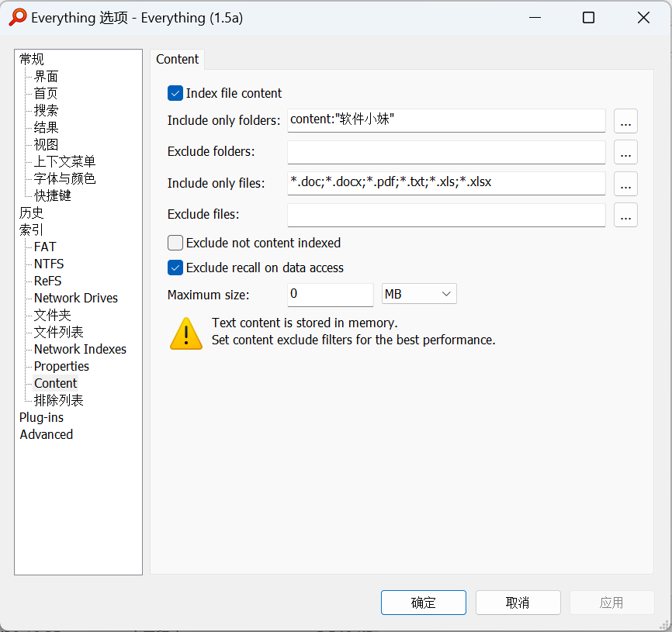Open the browse button next to Include only folders

click(625, 120)
